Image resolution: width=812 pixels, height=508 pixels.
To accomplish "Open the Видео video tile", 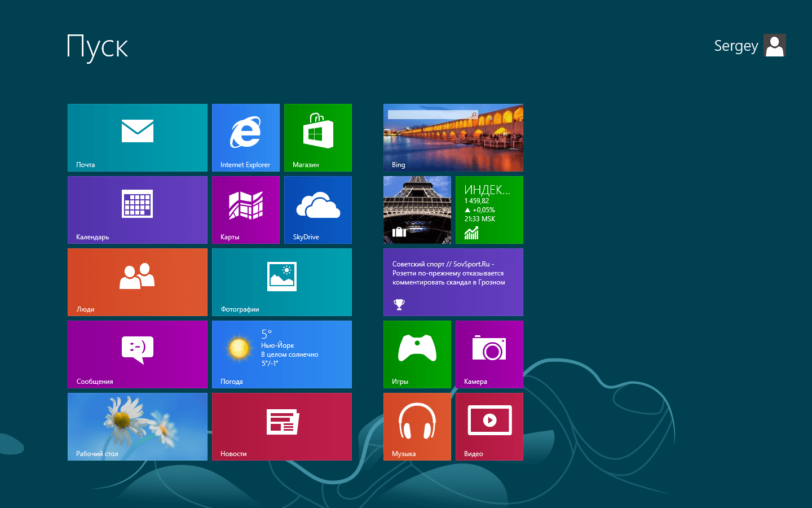I will tap(489, 427).
